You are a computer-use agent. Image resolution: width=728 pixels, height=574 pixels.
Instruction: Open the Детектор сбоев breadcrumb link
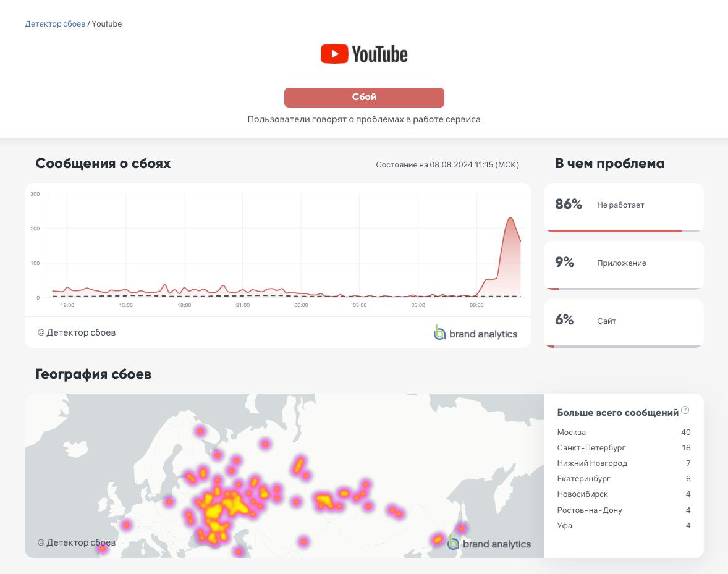(55, 24)
